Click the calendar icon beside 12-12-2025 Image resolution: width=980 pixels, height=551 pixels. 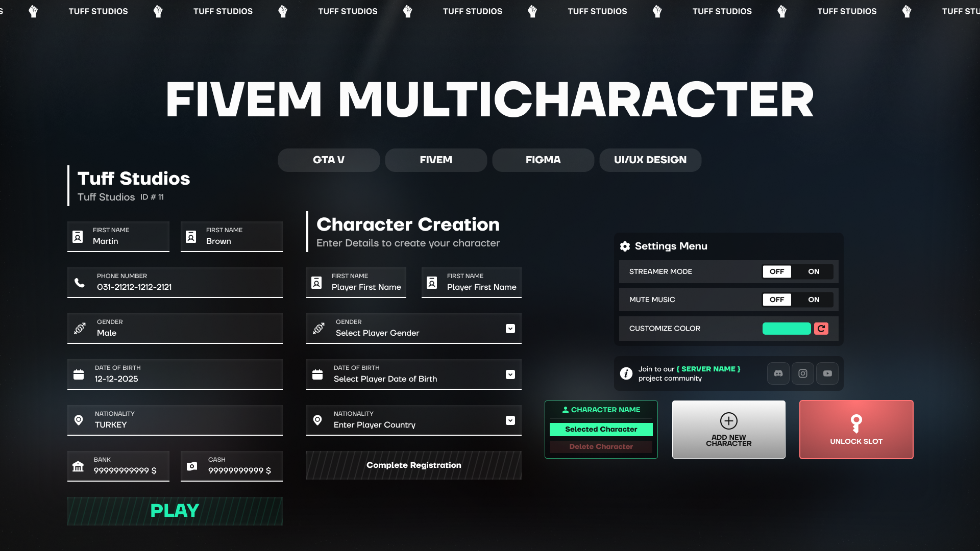tap(79, 374)
